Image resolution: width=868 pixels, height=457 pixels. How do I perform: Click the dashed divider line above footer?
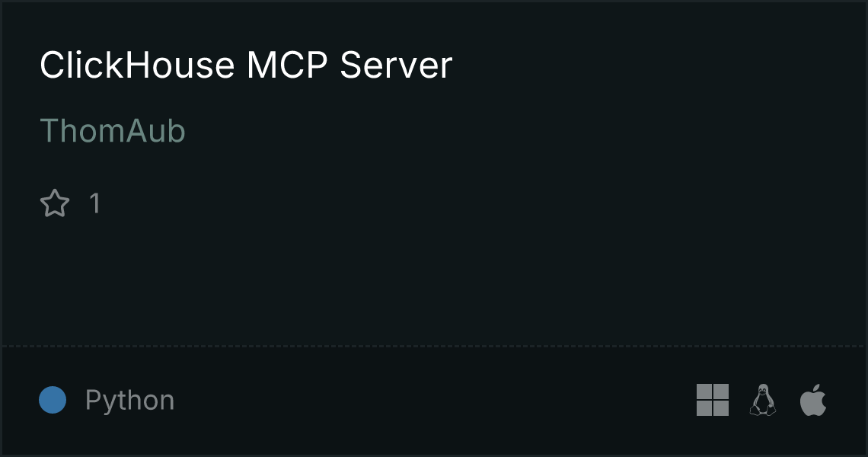click(434, 347)
